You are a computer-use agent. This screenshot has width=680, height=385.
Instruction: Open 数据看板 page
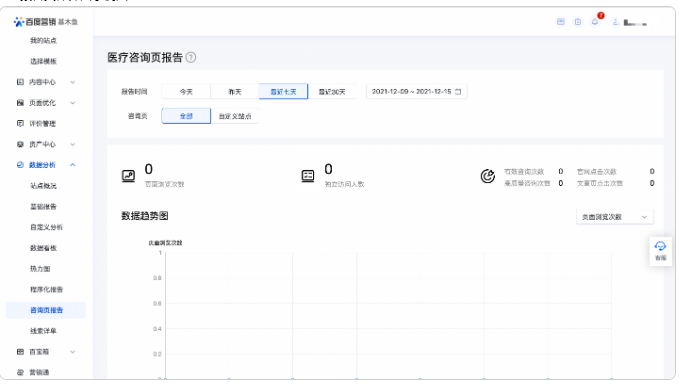[43, 248]
